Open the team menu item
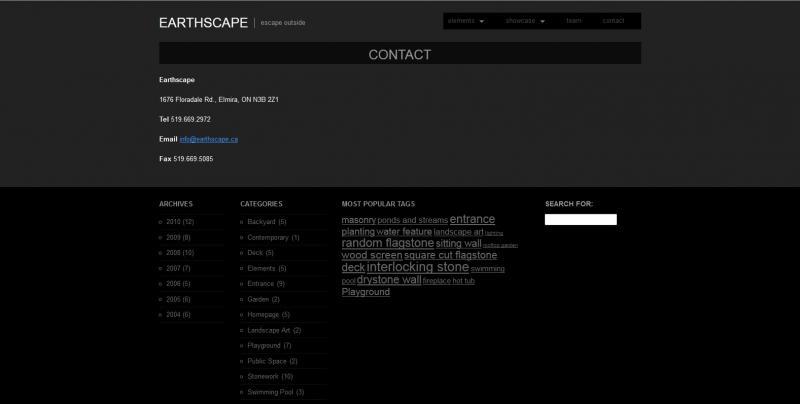 coord(574,21)
